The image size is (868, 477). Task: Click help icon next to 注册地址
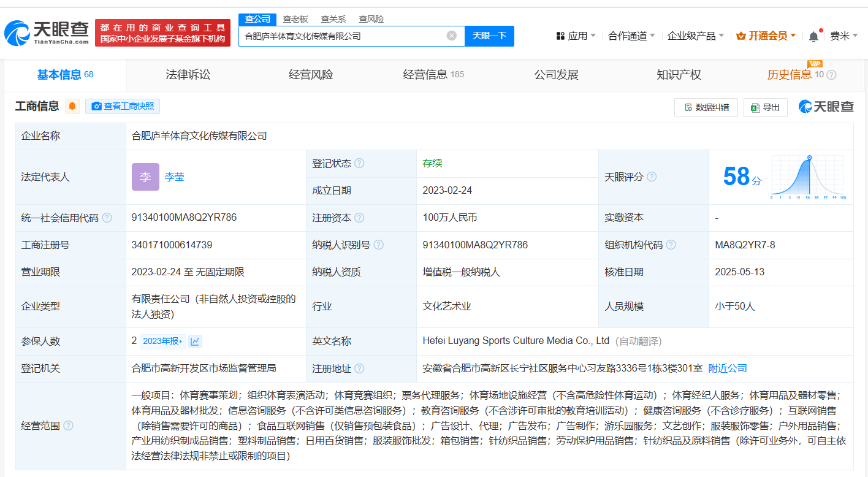pyautogui.click(x=359, y=368)
